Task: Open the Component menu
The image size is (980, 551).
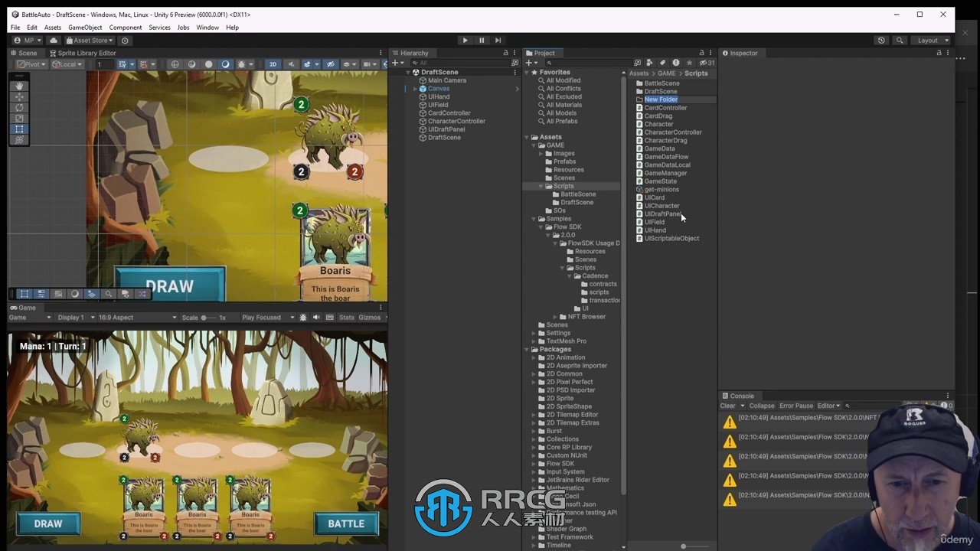Action: pos(125,28)
